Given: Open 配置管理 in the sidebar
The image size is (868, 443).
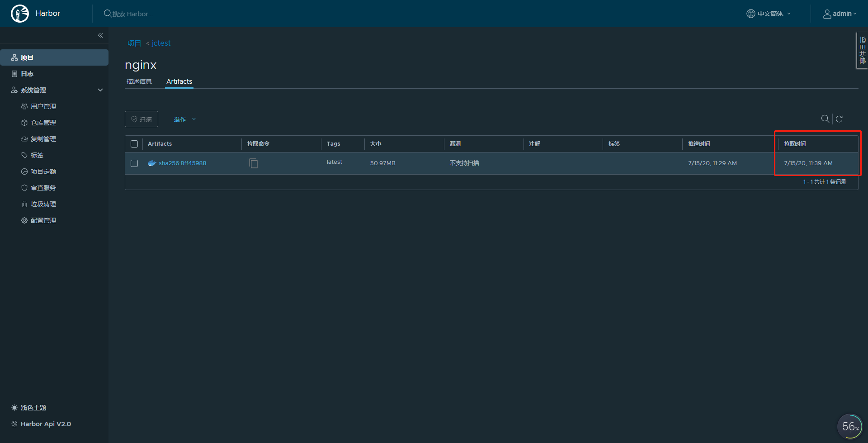Looking at the screenshot, I should click(43, 220).
